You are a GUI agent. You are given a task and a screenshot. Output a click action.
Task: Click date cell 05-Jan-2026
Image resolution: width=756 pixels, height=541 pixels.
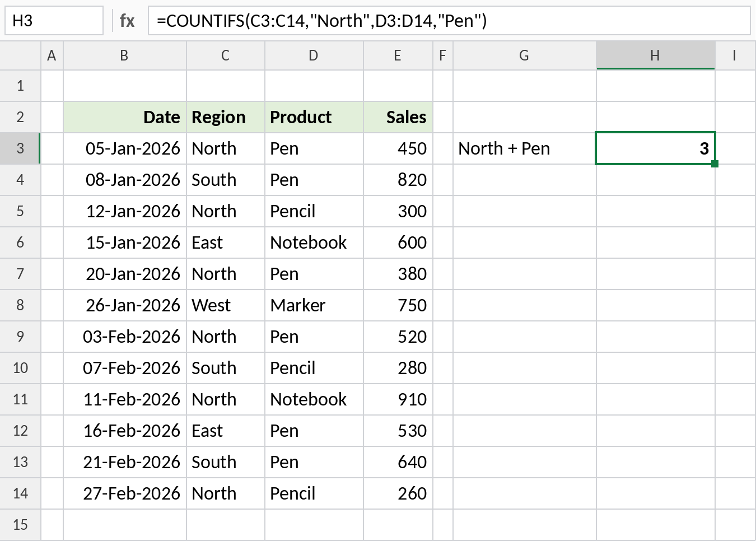pos(125,148)
